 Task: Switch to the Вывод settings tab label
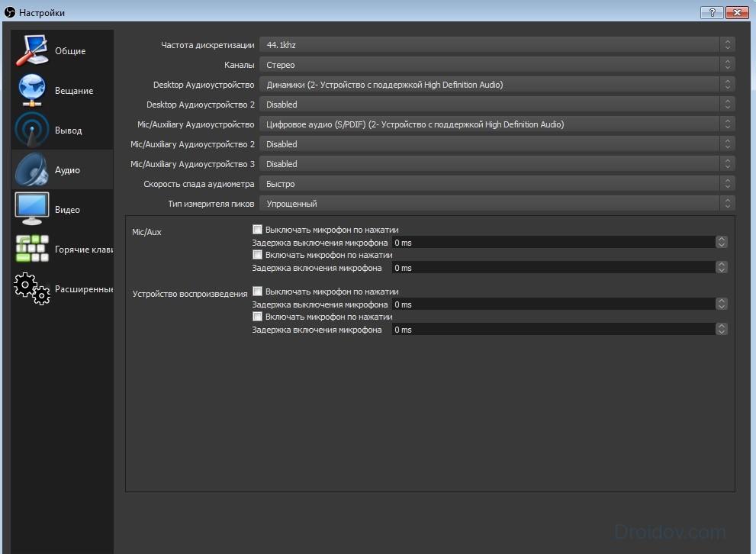click(69, 130)
